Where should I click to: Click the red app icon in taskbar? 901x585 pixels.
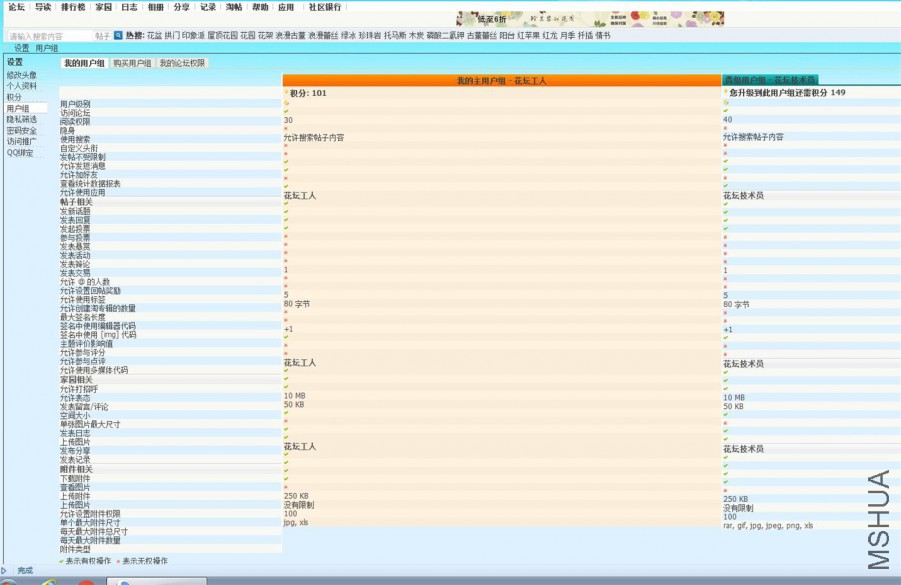[x=86, y=582]
